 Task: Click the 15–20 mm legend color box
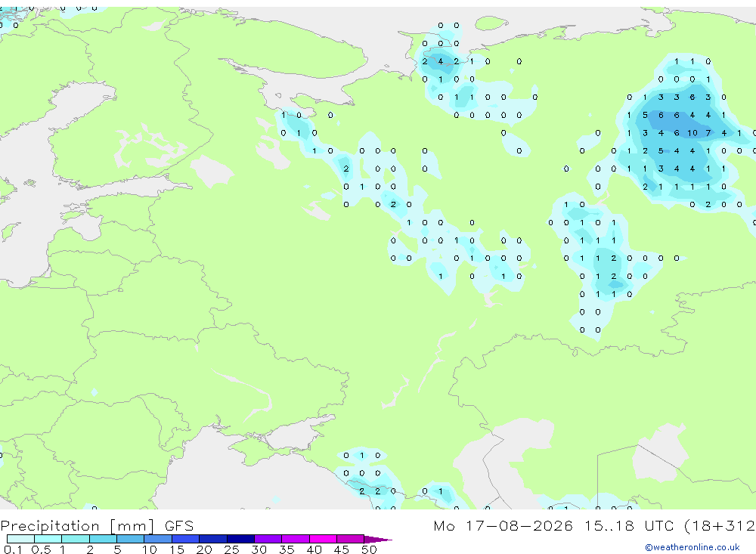[186, 539]
